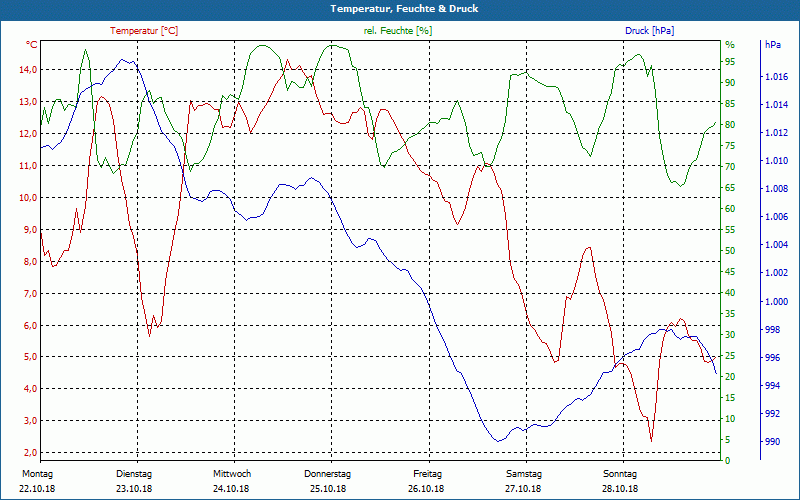800x500 pixels.
Task: Click the '9,0' temperature axis value
Action: point(30,230)
